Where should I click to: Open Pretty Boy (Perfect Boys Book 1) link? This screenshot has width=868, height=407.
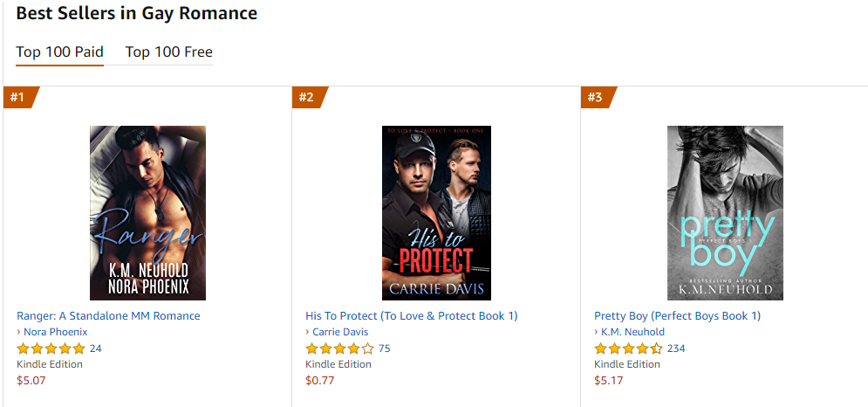[x=677, y=316]
